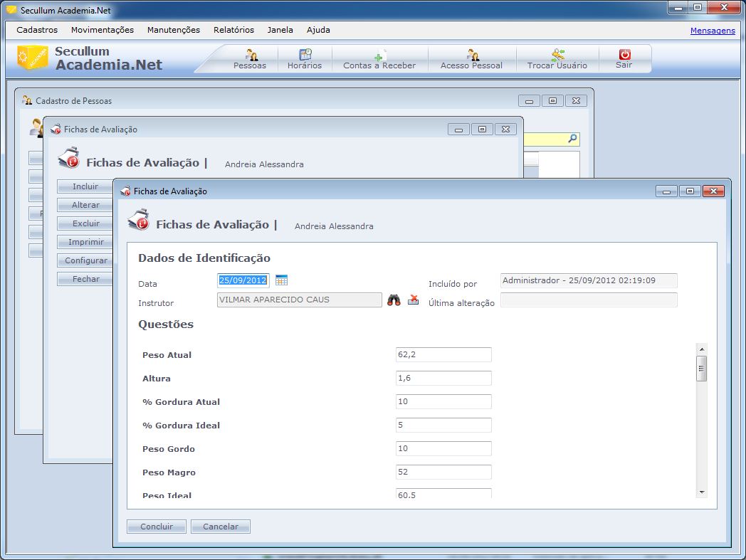Click the scroll down arrow in Questões
746x560 pixels.
click(x=701, y=492)
